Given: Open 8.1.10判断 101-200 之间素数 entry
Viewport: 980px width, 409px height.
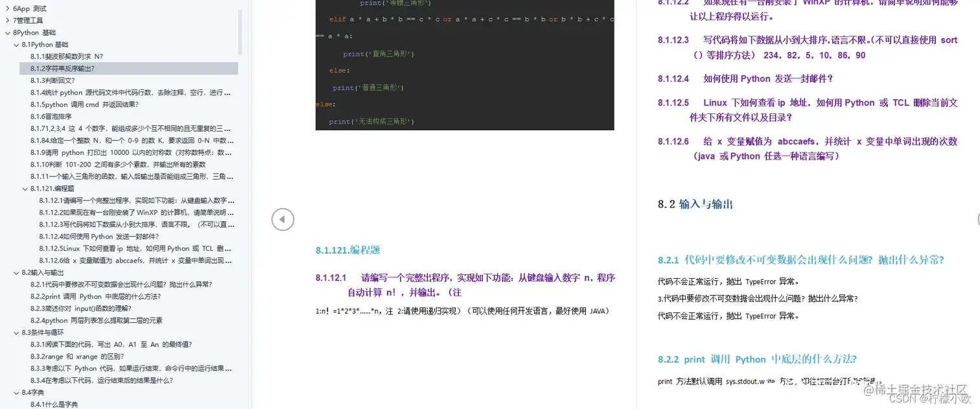Looking at the screenshot, I should pyautogui.click(x=118, y=165).
